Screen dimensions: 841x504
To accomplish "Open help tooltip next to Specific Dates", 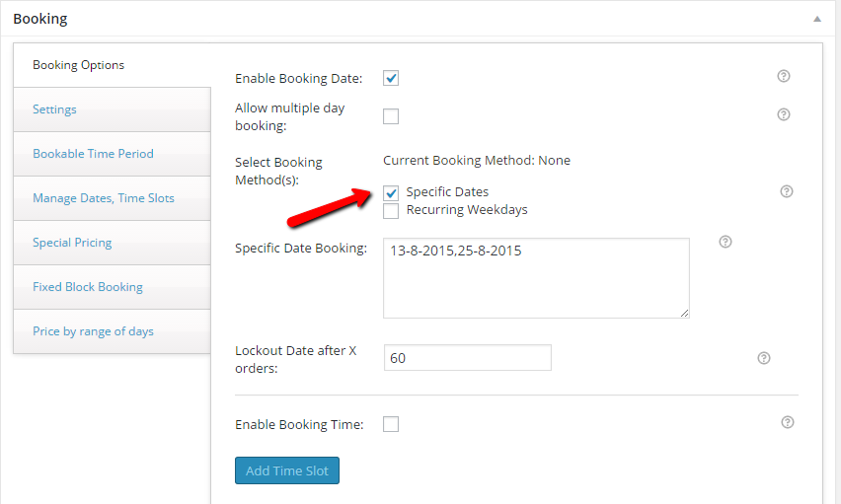I will point(787,191).
